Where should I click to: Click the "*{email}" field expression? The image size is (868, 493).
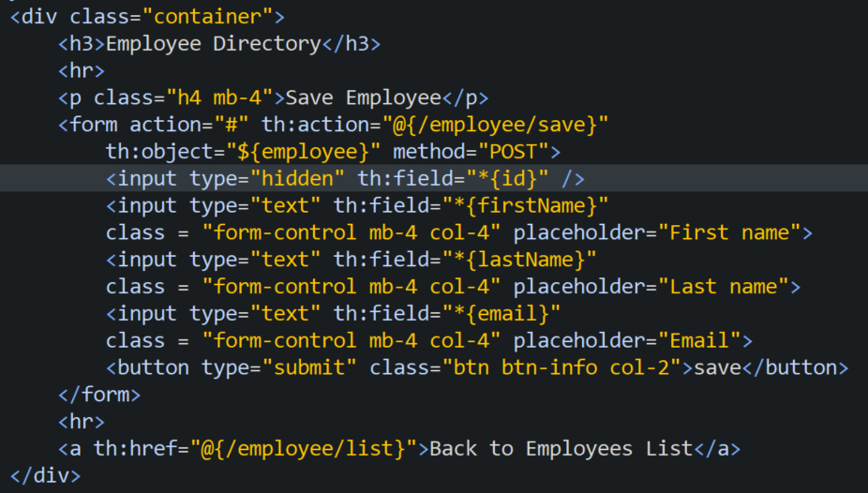[x=501, y=314]
